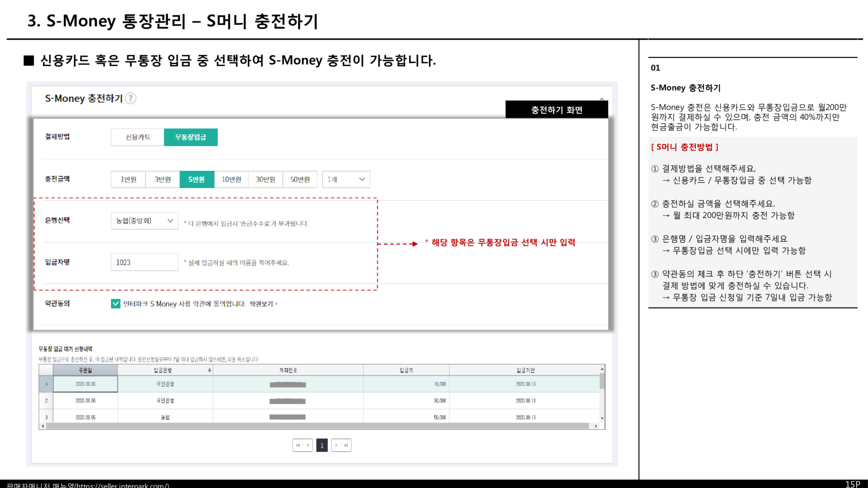Click 2020.08.06 order date in first row
The height and width of the screenshot is (488, 868).
tap(85, 384)
